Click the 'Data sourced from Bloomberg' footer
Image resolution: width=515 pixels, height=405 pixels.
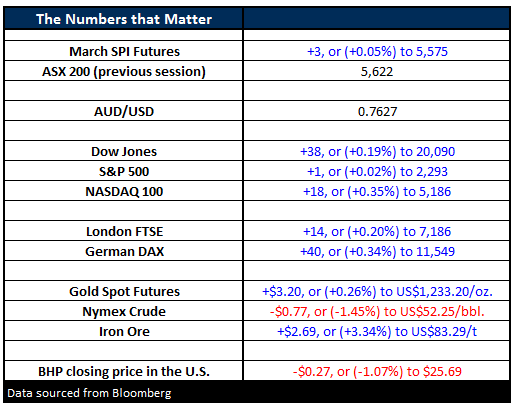(x=89, y=393)
